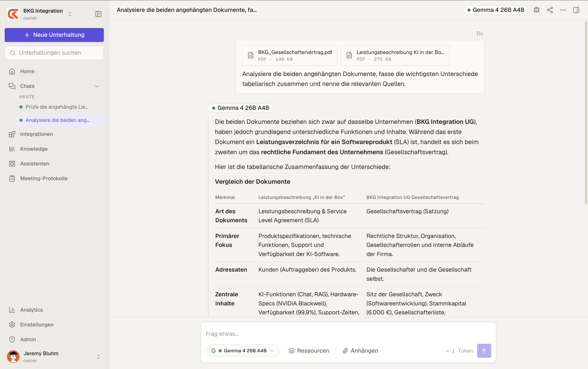Viewport: 588px width, 369px height.
Task: Open the Gemma 4 26B A4B model dropdown
Action: tap(242, 351)
